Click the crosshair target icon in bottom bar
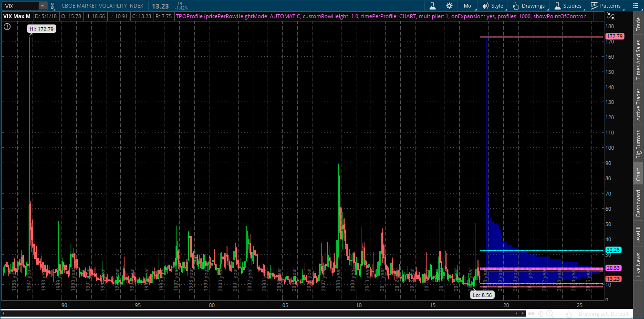Image resolution: width=644 pixels, height=319 pixels. 540,314
